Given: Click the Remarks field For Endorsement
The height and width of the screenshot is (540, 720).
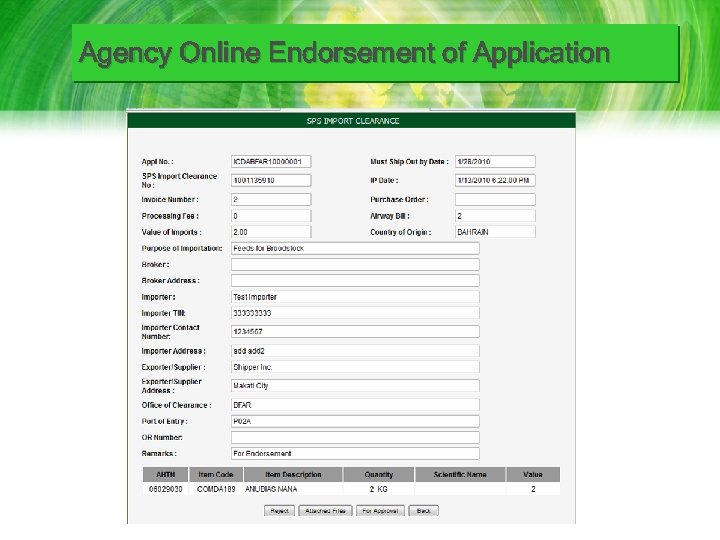Looking at the screenshot, I should click(355, 454).
